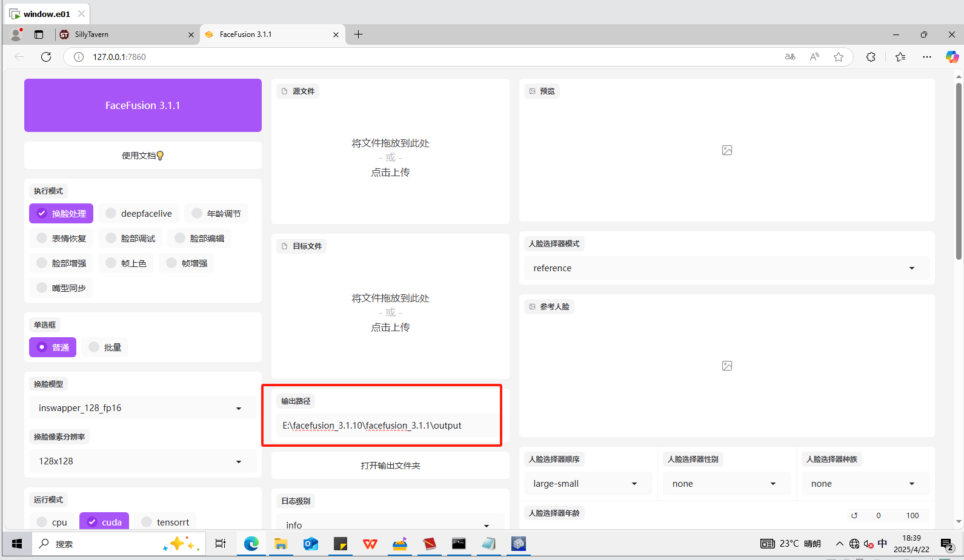Select the 换脸处理 execution mode
Viewport: 964px width, 560px height.
click(x=61, y=214)
